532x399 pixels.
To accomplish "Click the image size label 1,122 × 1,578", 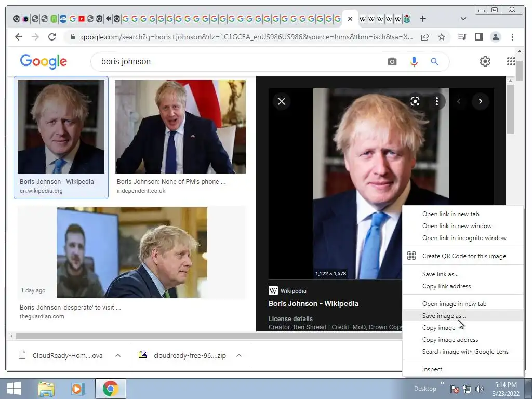I will 331,273.
